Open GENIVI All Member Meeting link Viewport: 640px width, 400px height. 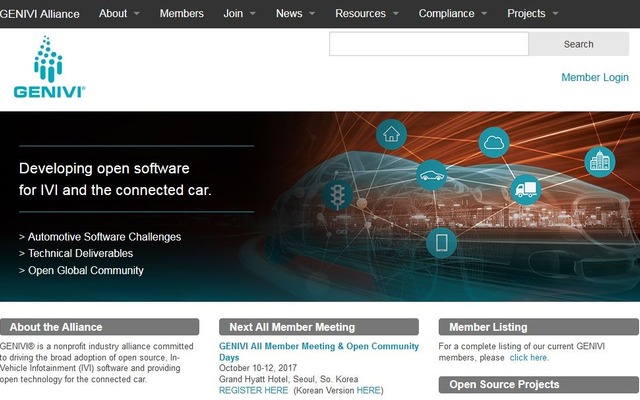[319, 351]
